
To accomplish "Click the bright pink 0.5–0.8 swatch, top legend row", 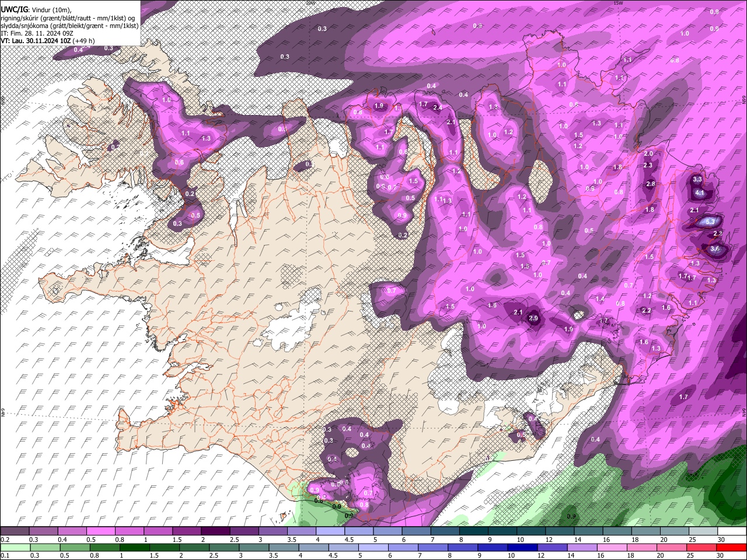I will pyautogui.click(x=100, y=531).
